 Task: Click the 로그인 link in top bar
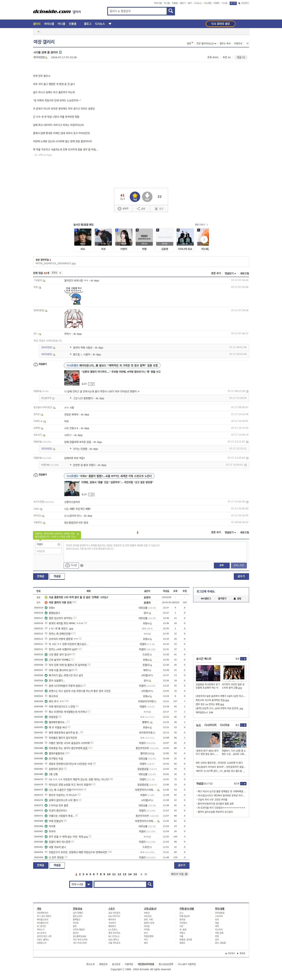point(233,3)
